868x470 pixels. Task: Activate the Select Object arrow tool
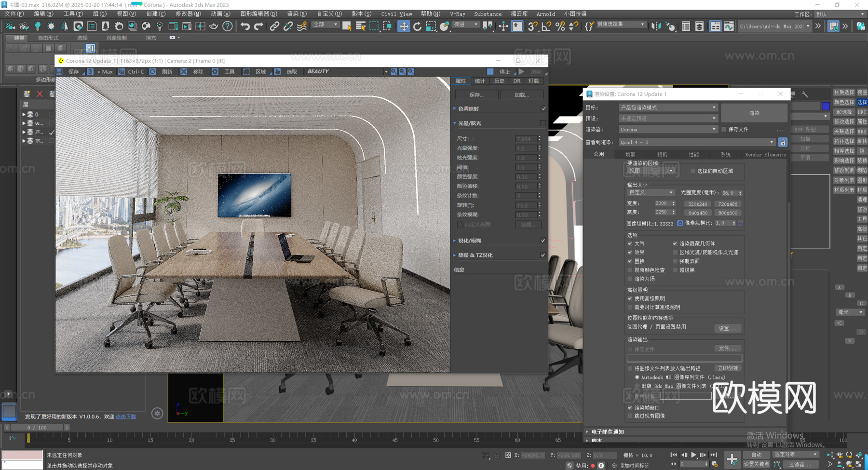click(347, 26)
